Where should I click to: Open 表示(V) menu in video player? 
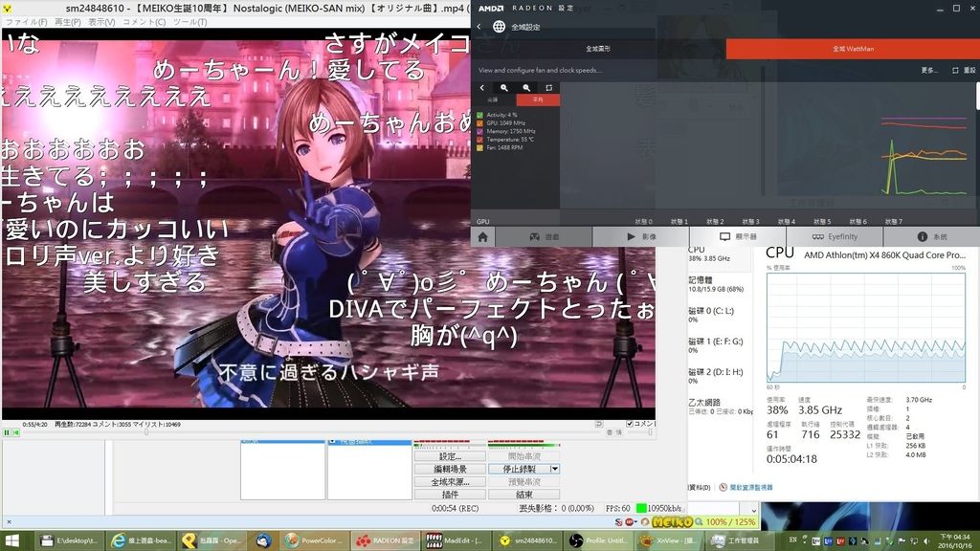pos(101,22)
